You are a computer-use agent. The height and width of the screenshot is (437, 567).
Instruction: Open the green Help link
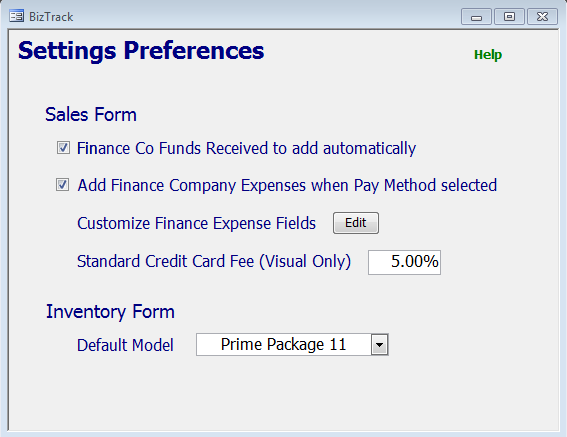(x=488, y=55)
